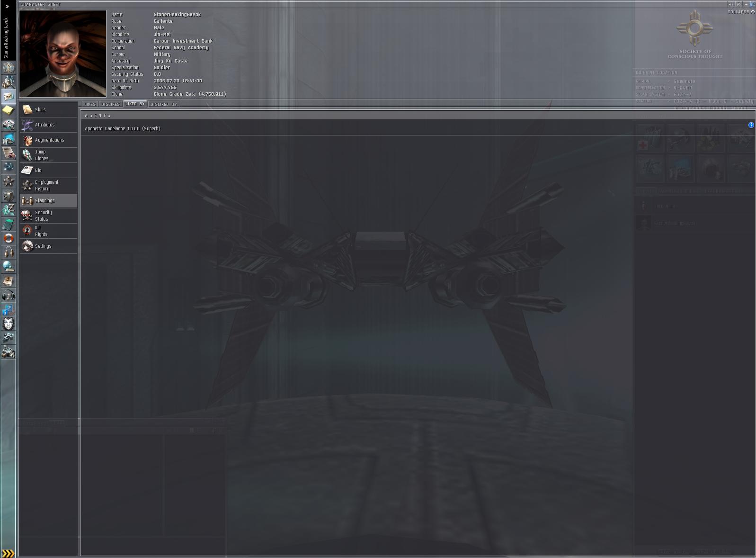Click the sidebar icon below the face mask
Screen dimensions: 756x558
(9, 338)
